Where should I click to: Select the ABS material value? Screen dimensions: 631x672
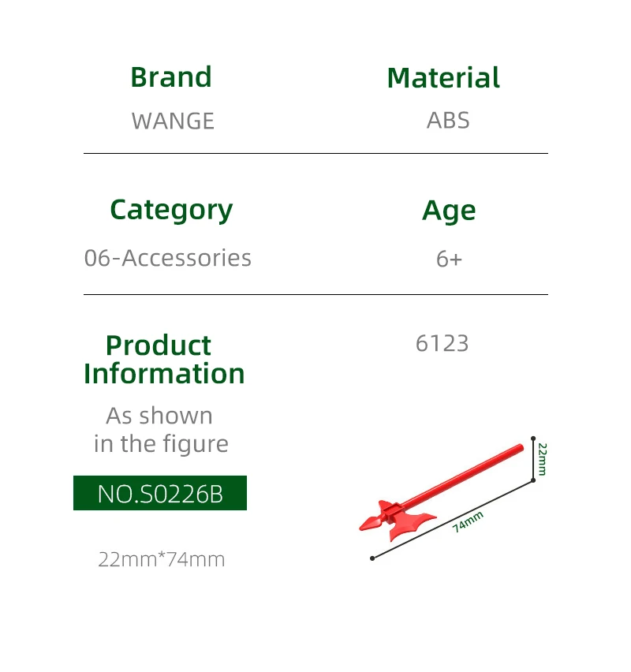click(x=448, y=121)
